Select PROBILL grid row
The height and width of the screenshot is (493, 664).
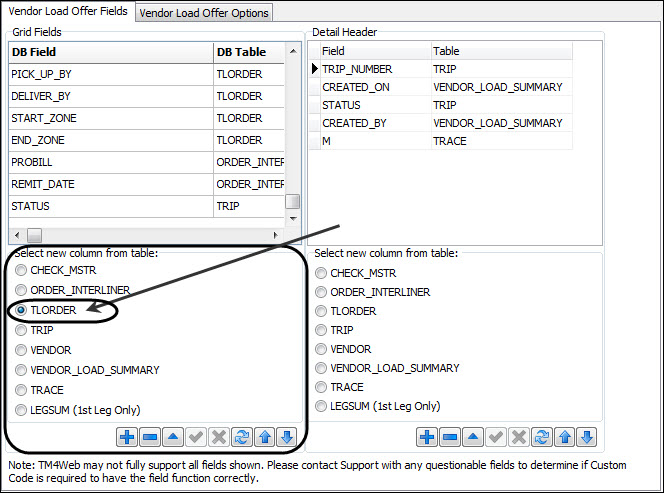tap(147, 163)
